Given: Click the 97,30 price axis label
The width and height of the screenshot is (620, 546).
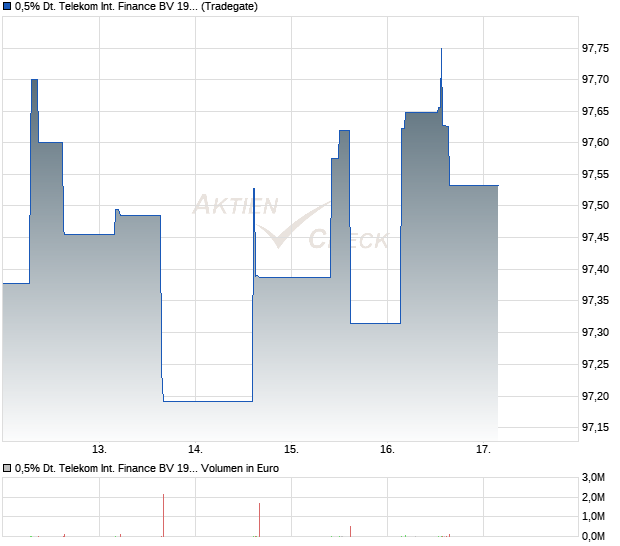Looking at the screenshot, I should pyautogui.click(x=595, y=332).
